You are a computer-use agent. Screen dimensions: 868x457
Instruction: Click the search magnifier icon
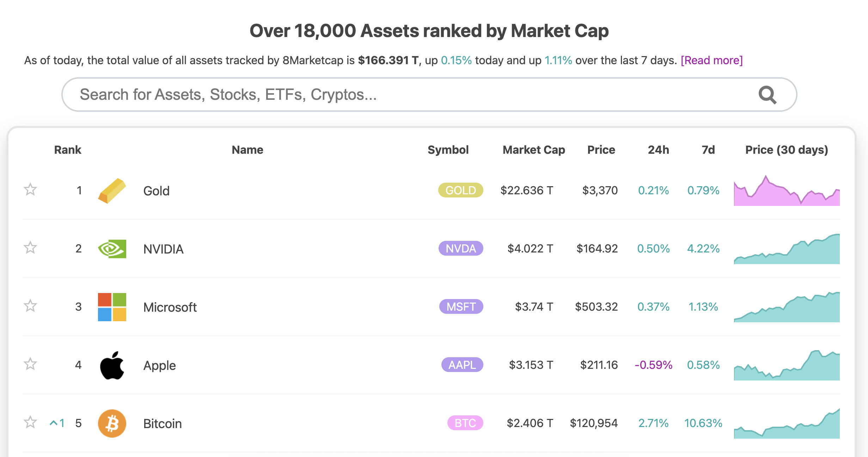point(767,95)
